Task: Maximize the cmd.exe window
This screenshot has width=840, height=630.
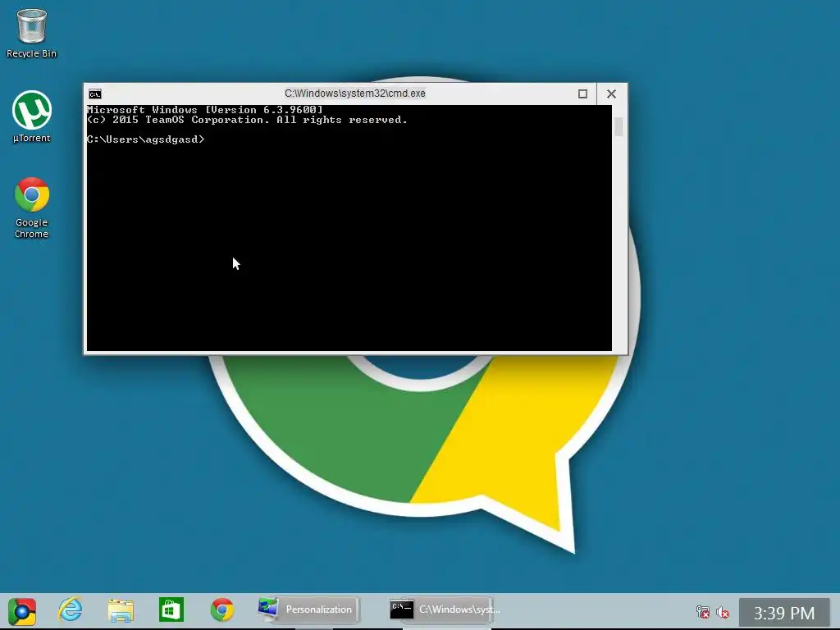Action: click(583, 94)
